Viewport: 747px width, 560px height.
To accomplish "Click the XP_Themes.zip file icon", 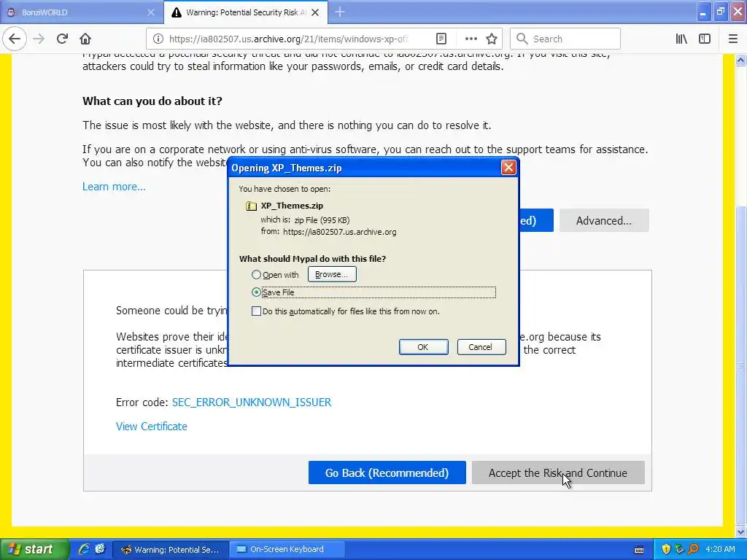I will click(251, 206).
